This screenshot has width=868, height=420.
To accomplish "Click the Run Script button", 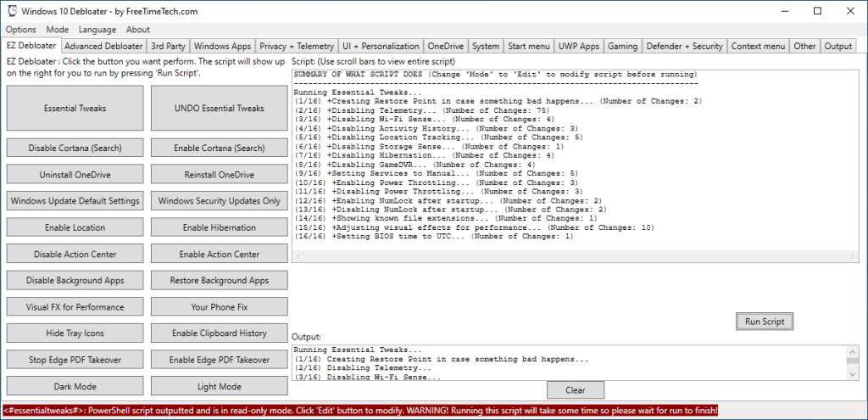I will point(765,322).
